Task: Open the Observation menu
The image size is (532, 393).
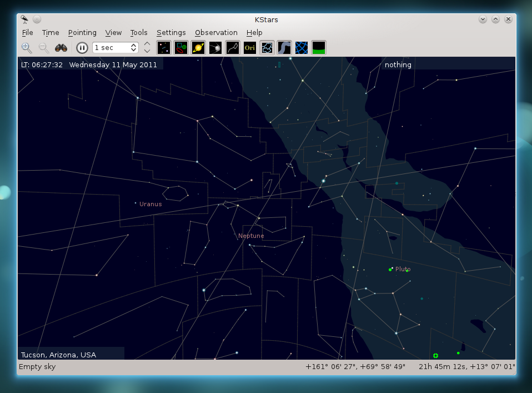Action: tap(216, 33)
